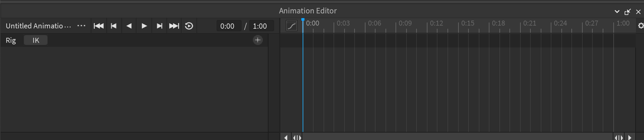Open the animation options ellipsis menu
The image size is (644, 140).
click(x=81, y=26)
